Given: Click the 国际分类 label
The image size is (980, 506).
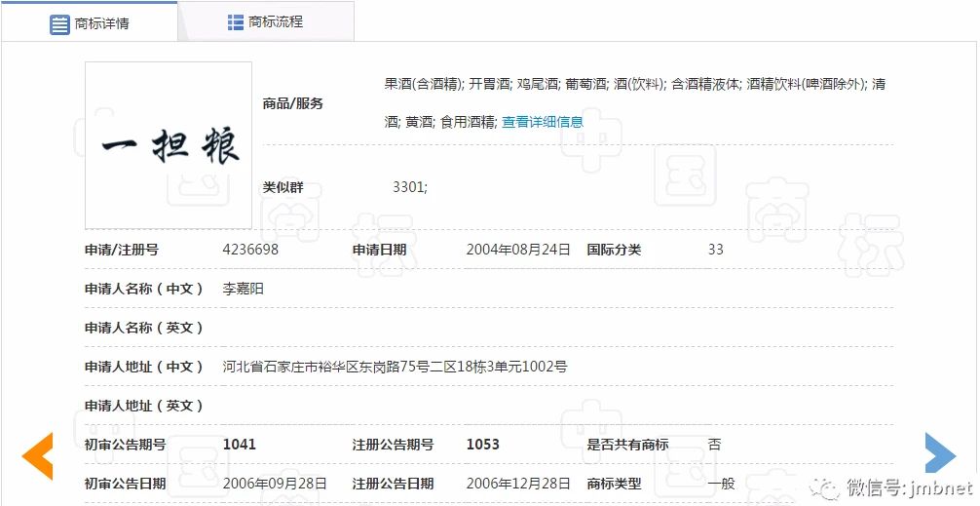Looking at the screenshot, I should click(614, 250).
